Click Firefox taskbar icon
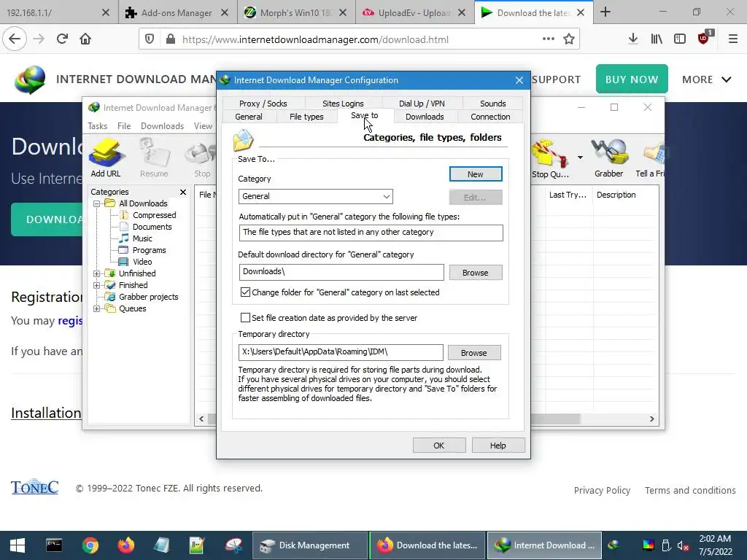 pos(125,545)
